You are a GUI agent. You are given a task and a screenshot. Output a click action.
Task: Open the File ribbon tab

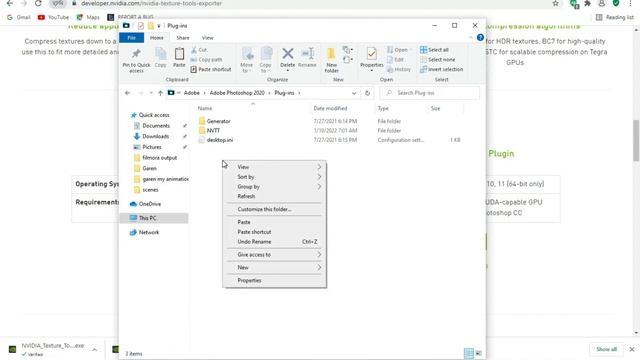click(131, 38)
